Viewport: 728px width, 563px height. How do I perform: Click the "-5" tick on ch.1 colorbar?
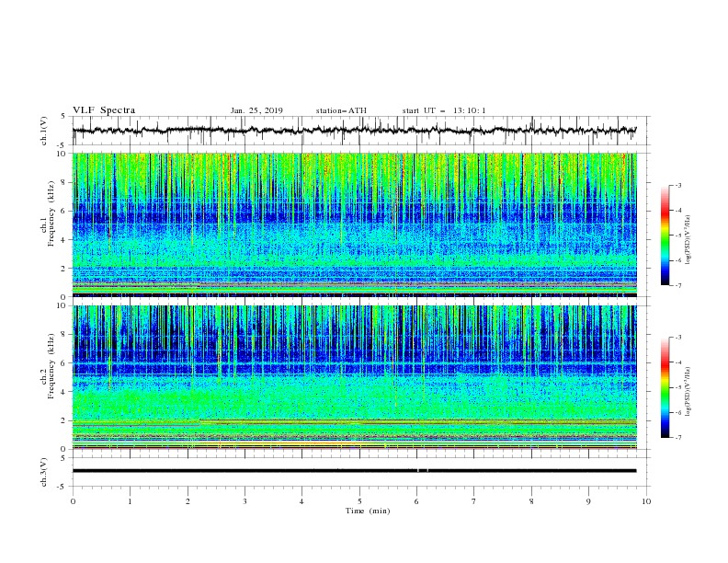(x=677, y=236)
